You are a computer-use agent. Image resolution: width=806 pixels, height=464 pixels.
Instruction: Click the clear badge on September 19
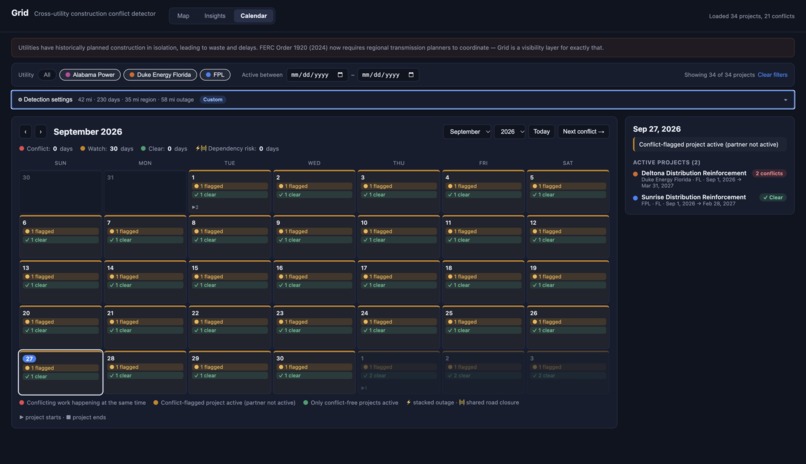[x=567, y=285]
